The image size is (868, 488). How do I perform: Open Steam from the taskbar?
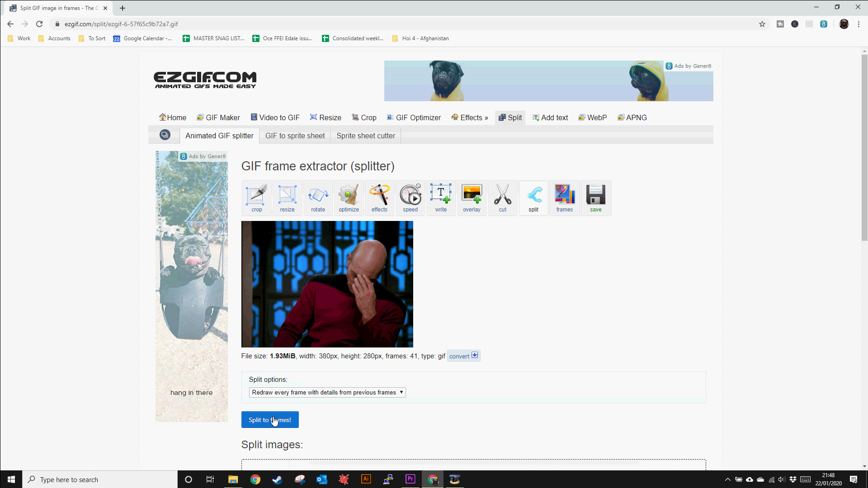click(x=277, y=479)
